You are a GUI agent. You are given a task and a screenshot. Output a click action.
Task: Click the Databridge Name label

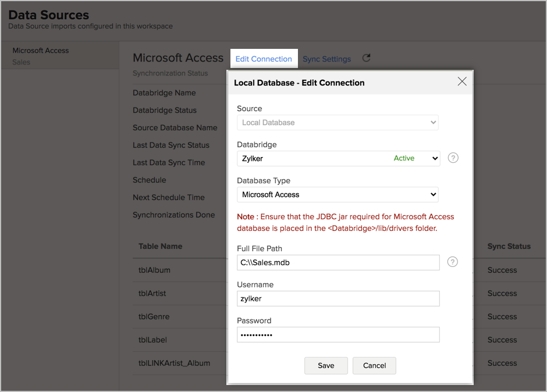tap(164, 93)
